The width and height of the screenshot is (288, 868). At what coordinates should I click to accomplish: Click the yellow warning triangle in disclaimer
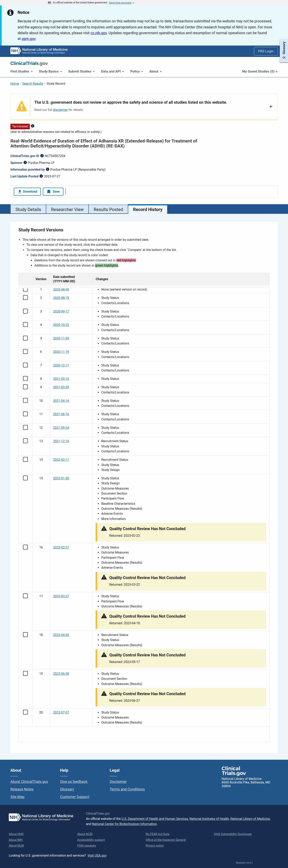22,106
